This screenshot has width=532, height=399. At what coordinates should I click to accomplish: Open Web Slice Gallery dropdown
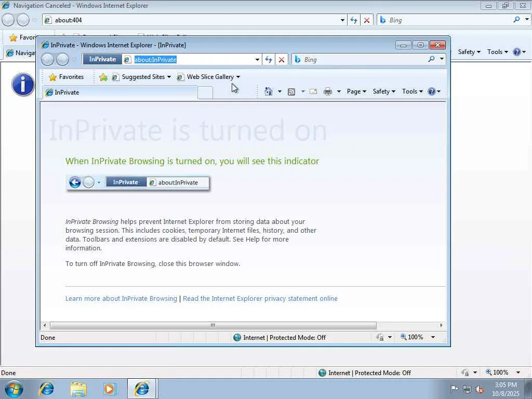(x=238, y=77)
